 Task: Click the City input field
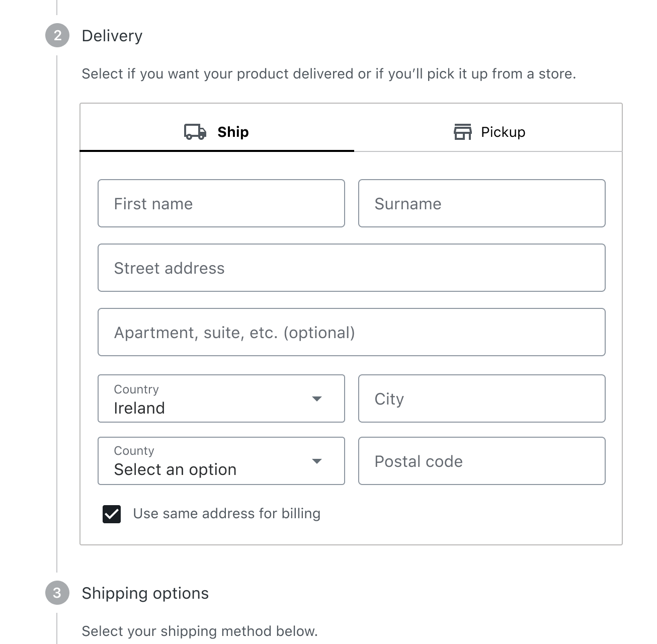click(x=481, y=398)
